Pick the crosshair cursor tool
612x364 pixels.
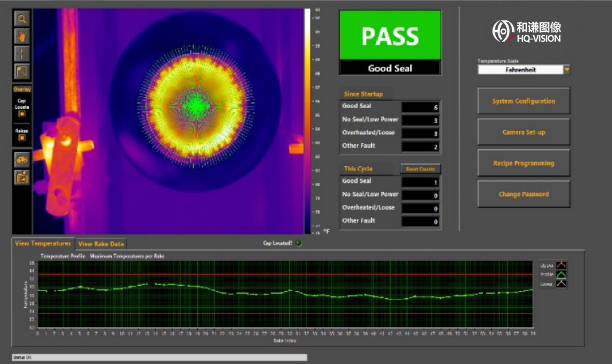pyautogui.click(x=22, y=54)
